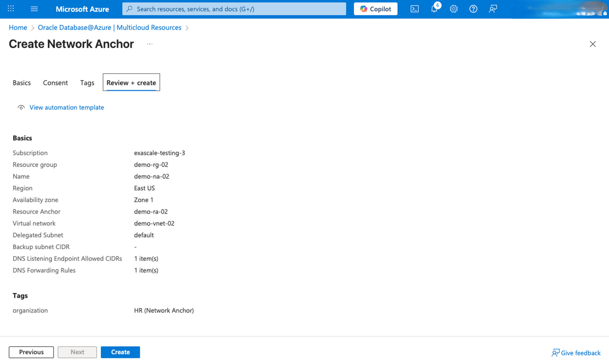Launch Copilot from the top bar
Image resolution: width=609 pixels, height=364 pixels.
375,9
